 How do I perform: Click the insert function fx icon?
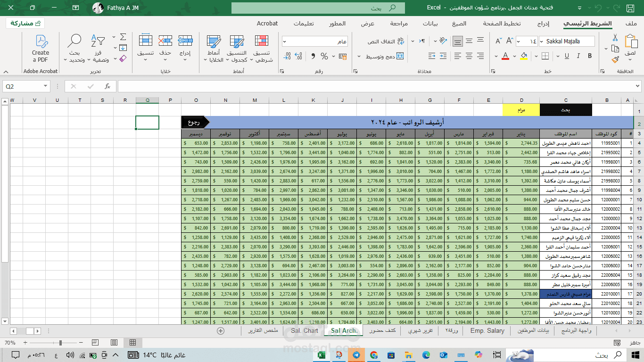107,86
